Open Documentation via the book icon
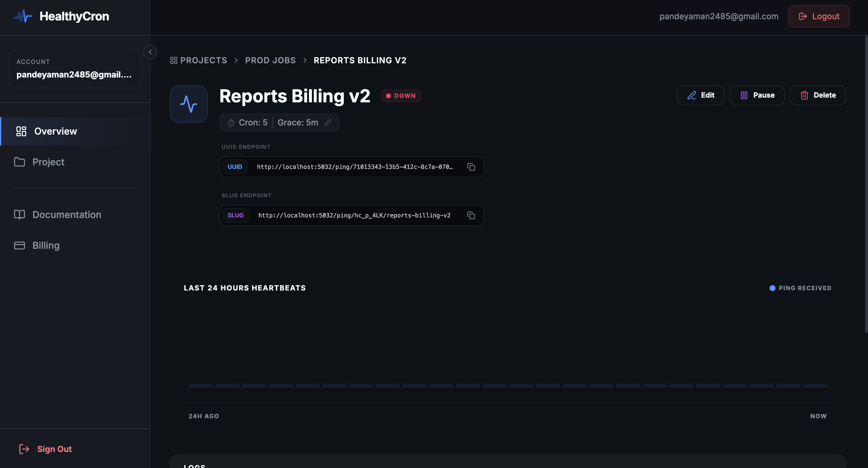This screenshot has height=468, width=868. (x=20, y=214)
